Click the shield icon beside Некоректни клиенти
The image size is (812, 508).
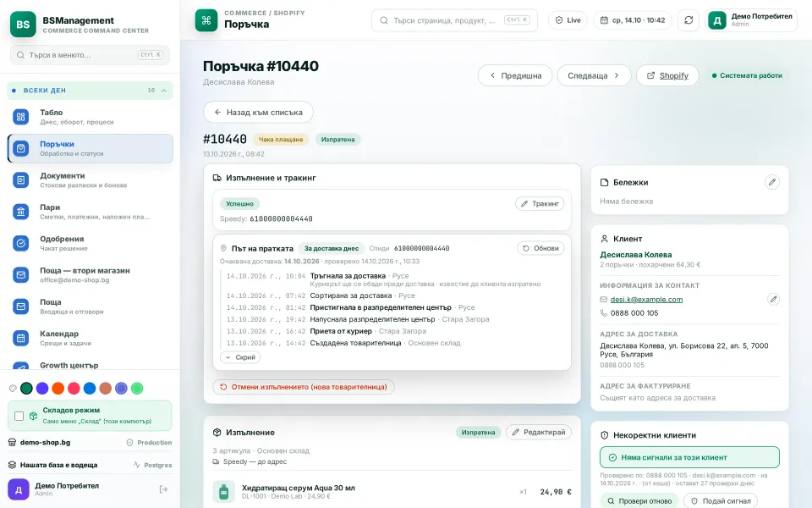pyautogui.click(x=604, y=435)
